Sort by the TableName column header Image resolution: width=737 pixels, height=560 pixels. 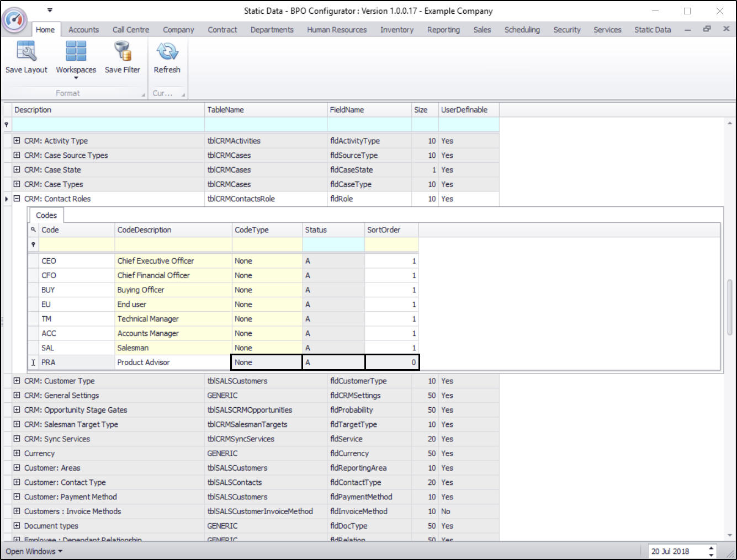coord(265,110)
